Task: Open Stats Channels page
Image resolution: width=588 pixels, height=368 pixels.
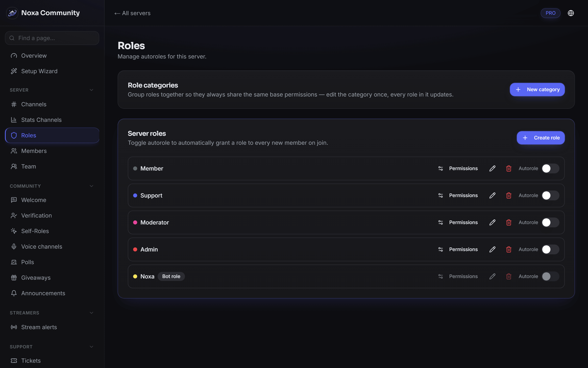Action: tap(52, 120)
